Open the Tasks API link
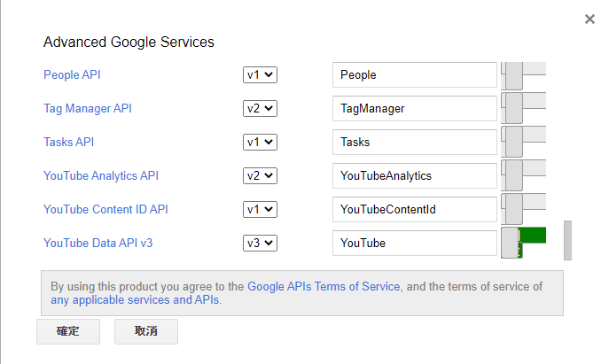Screen dimensions: 609x364 click(x=69, y=142)
